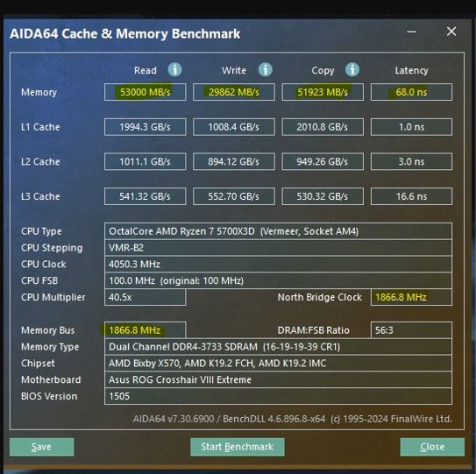The height and width of the screenshot is (474, 476).
Task: Click the L2 Cache Write 894.12 GB/s field
Action: coord(234,161)
